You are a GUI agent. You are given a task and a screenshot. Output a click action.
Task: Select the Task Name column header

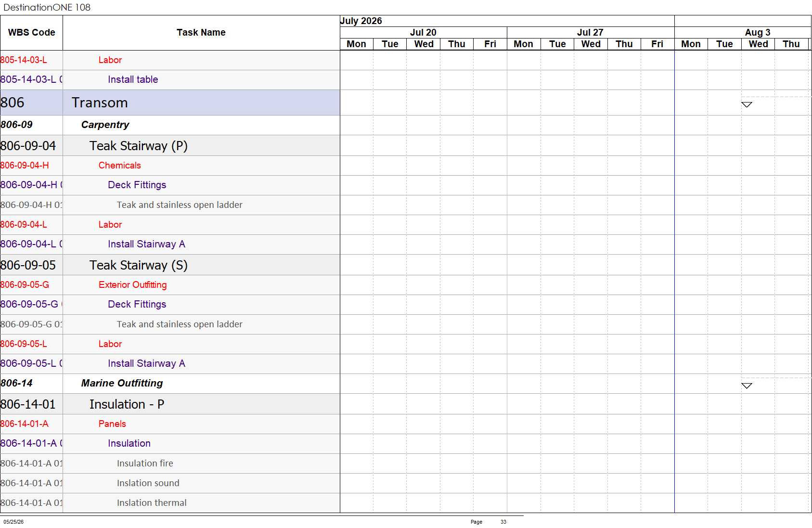click(x=201, y=32)
